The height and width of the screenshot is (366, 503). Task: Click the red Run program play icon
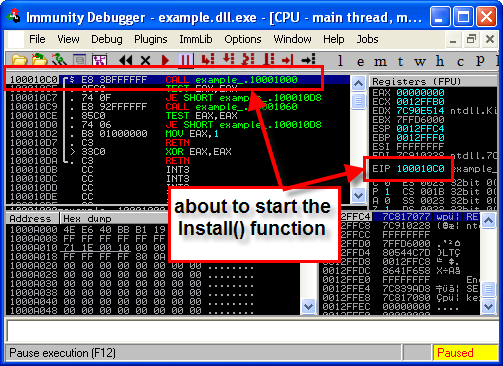[x=165, y=60]
